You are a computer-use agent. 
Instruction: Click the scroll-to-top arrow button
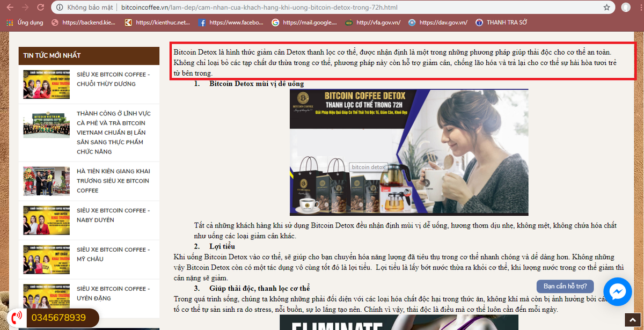[x=633, y=320]
